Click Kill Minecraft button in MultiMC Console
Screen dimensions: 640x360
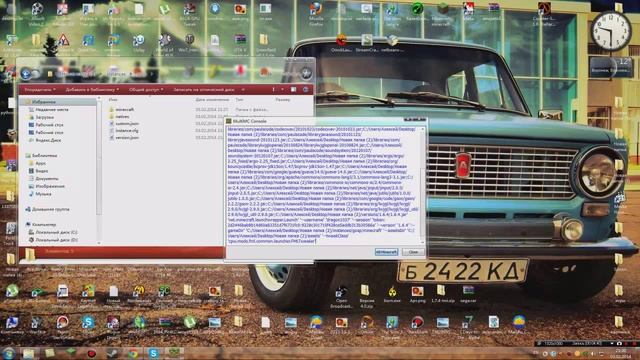pyautogui.click(x=386, y=252)
